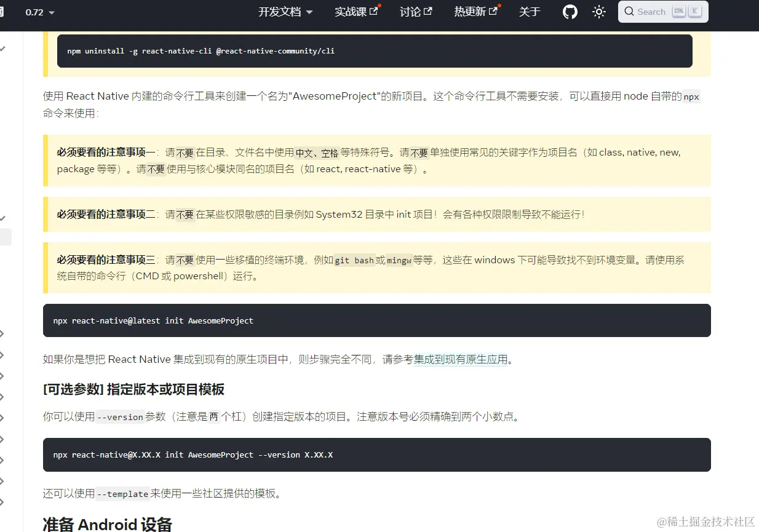Toggle light/dark theme sun icon

(599, 12)
